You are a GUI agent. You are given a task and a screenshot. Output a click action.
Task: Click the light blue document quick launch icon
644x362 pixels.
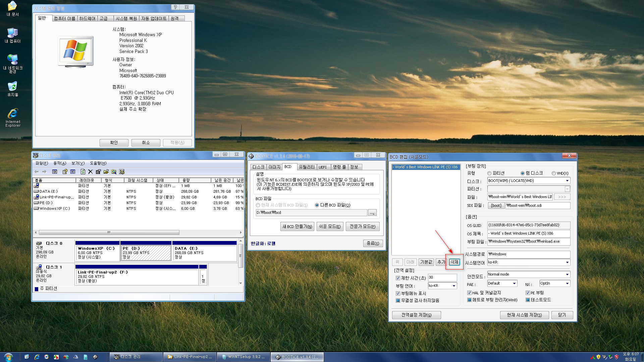(86, 357)
